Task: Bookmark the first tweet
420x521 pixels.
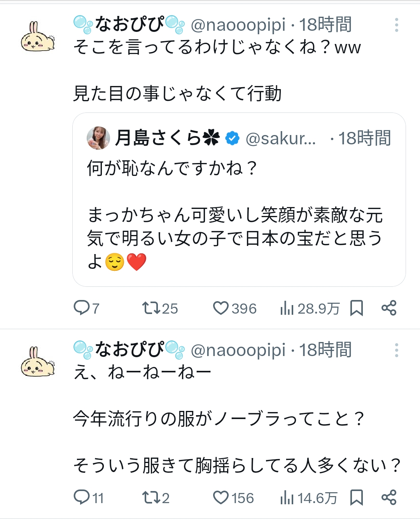Action: click(x=356, y=308)
